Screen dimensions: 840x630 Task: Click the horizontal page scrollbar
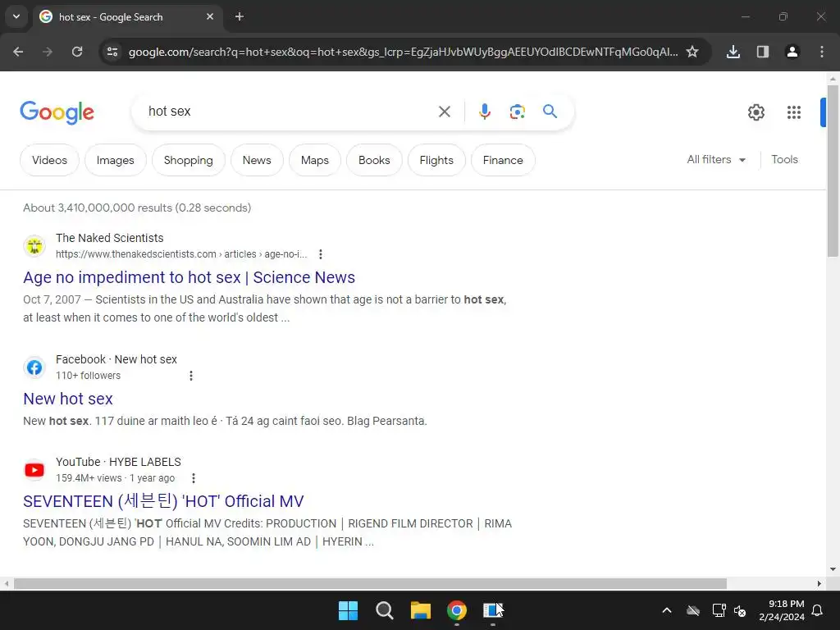370,583
